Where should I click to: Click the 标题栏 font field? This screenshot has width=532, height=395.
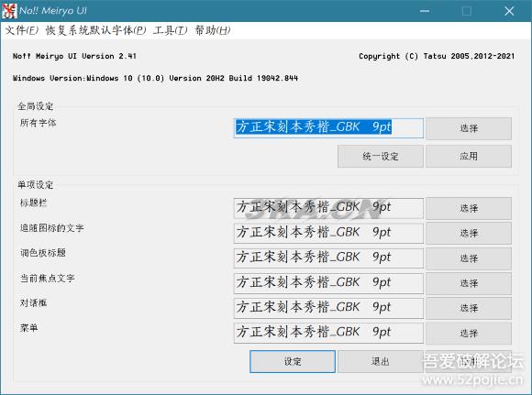click(x=328, y=208)
